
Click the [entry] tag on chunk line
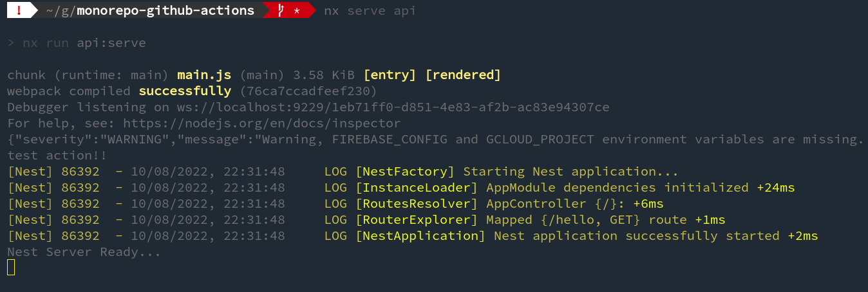tap(390, 75)
